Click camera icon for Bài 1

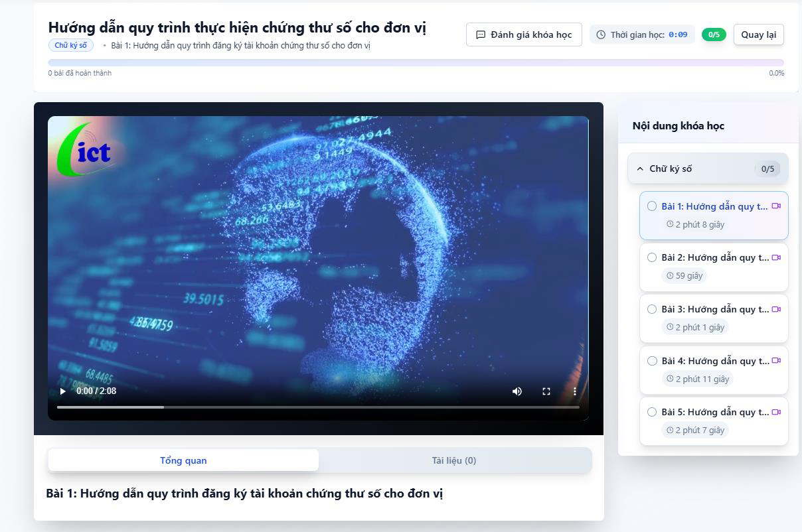776,206
